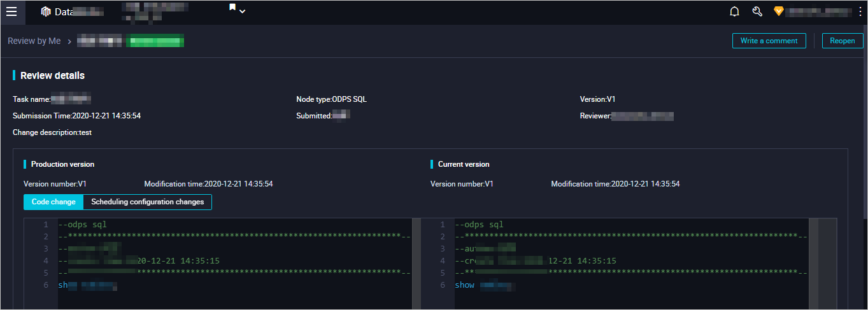This screenshot has width=868, height=310.
Task: Select the Code change tab
Action: [53, 202]
